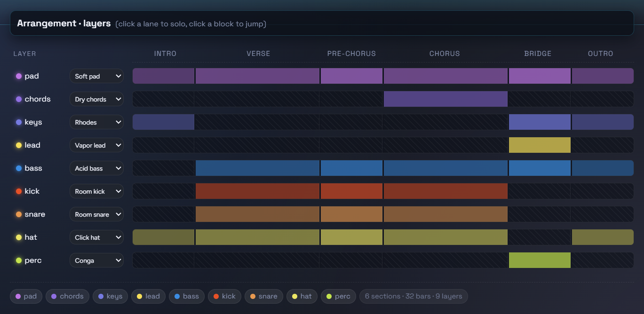
Task: Click the bass chip in the legend
Action: click(187, 296)
